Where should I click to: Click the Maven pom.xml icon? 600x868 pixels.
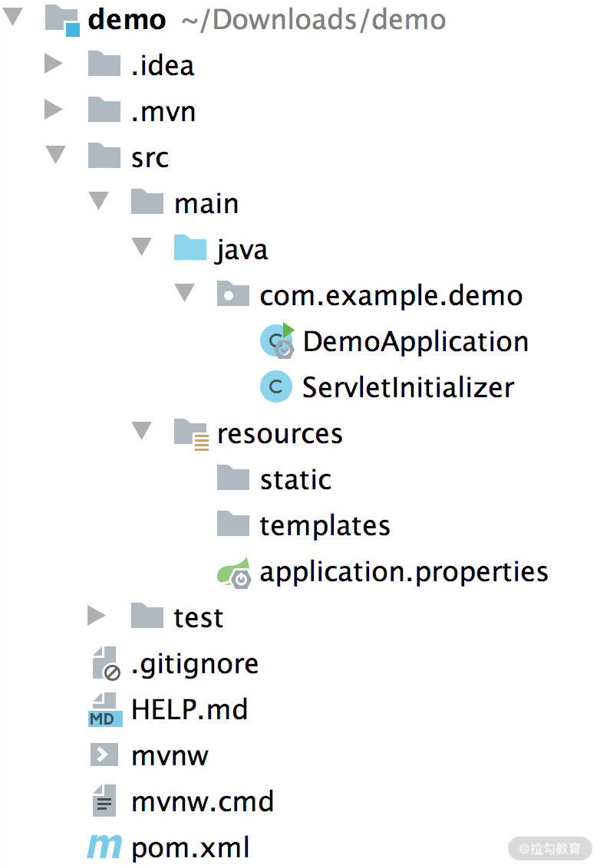pyautogui.click(x=104, y=847)
